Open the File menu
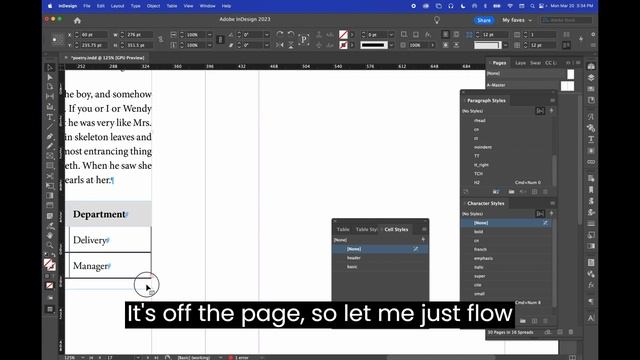This screenshot has width=640, height=360. pos(87,6)
